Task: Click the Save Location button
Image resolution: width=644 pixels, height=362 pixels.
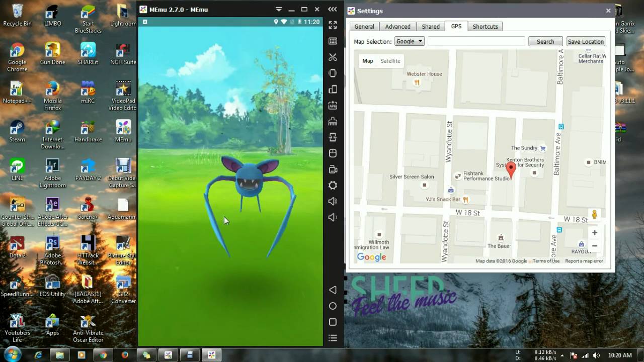Action: 586,42
